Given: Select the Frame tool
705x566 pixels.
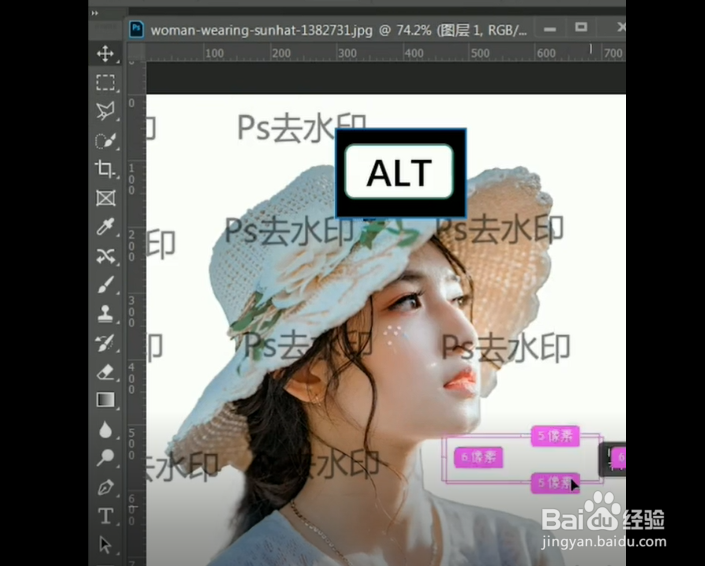Looking at the screenshot, I should tap(105, 198).
